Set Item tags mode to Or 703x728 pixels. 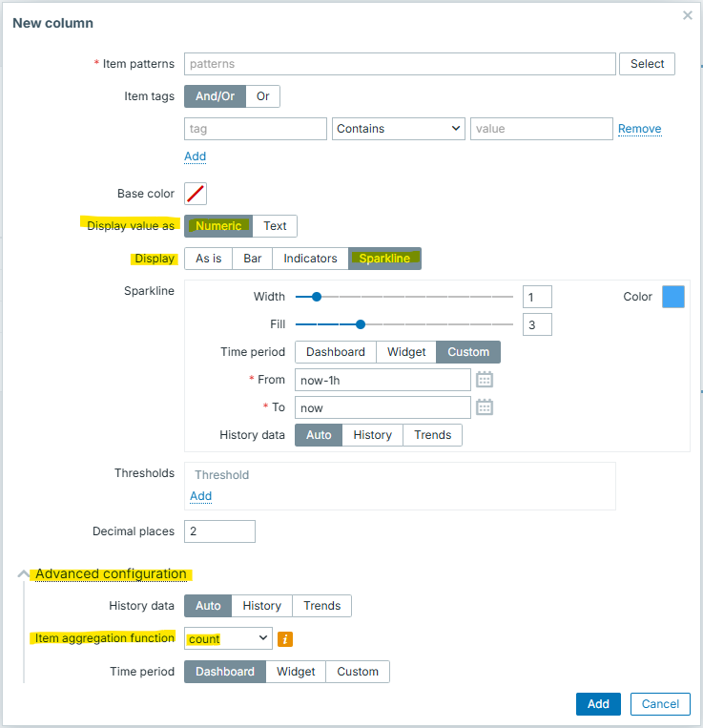[x=262, y=96]
